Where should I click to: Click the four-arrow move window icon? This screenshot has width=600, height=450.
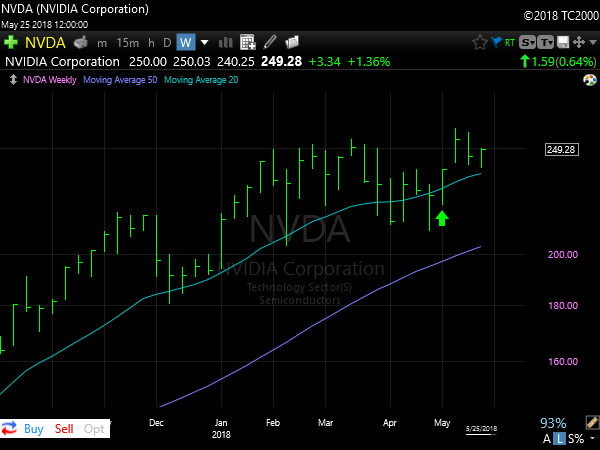pyautogui.click(x=579, y=42)
